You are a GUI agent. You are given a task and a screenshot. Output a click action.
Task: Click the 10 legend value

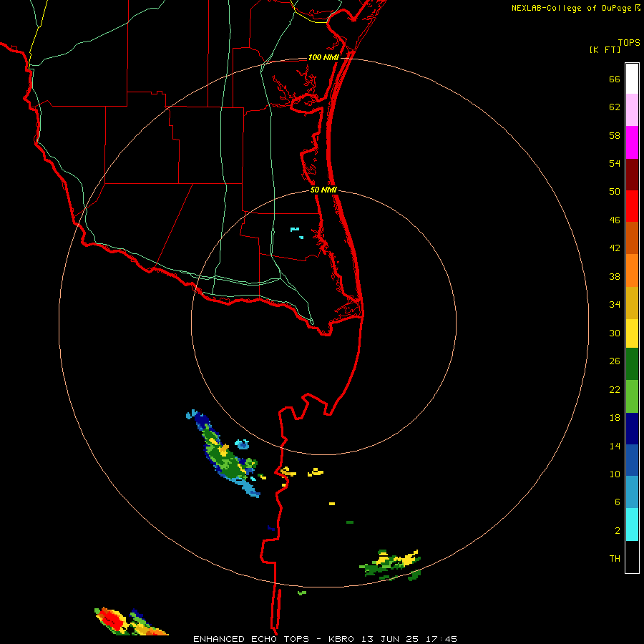point(615,474)
